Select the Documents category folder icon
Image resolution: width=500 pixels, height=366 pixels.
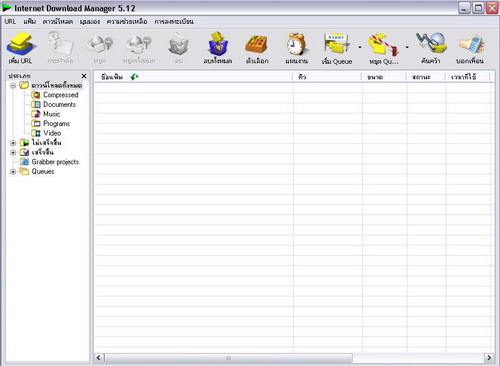(36, 105)
